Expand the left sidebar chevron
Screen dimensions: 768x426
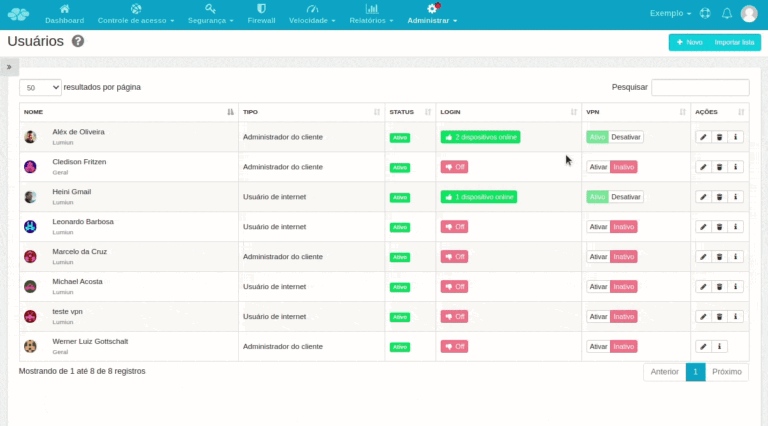pyautogui.click(x=9, y=67)
